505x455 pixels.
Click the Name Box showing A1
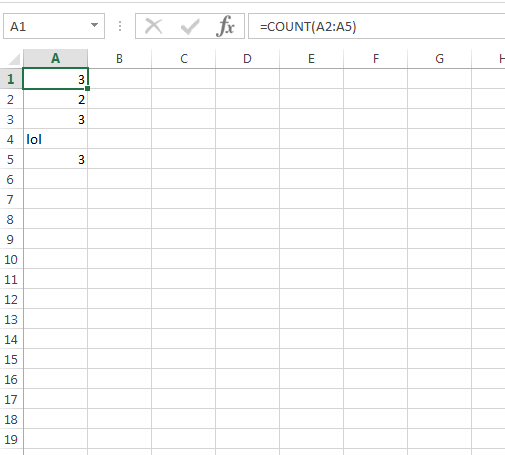pyautogui.click(x=54, y=26)
